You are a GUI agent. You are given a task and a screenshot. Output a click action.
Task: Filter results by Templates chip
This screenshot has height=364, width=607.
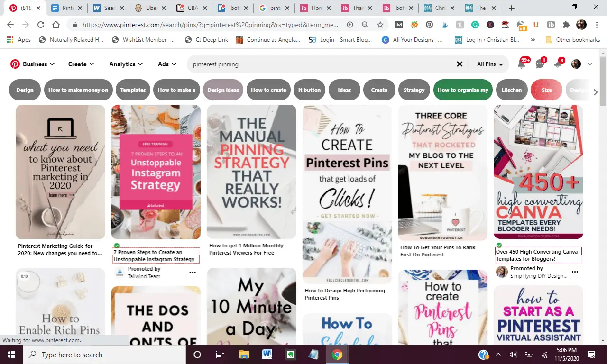pos(133,90)
